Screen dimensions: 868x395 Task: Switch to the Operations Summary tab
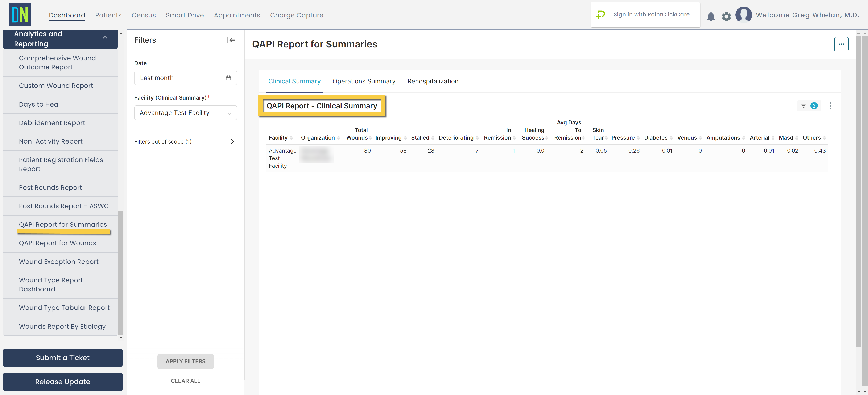pos(364,81)
